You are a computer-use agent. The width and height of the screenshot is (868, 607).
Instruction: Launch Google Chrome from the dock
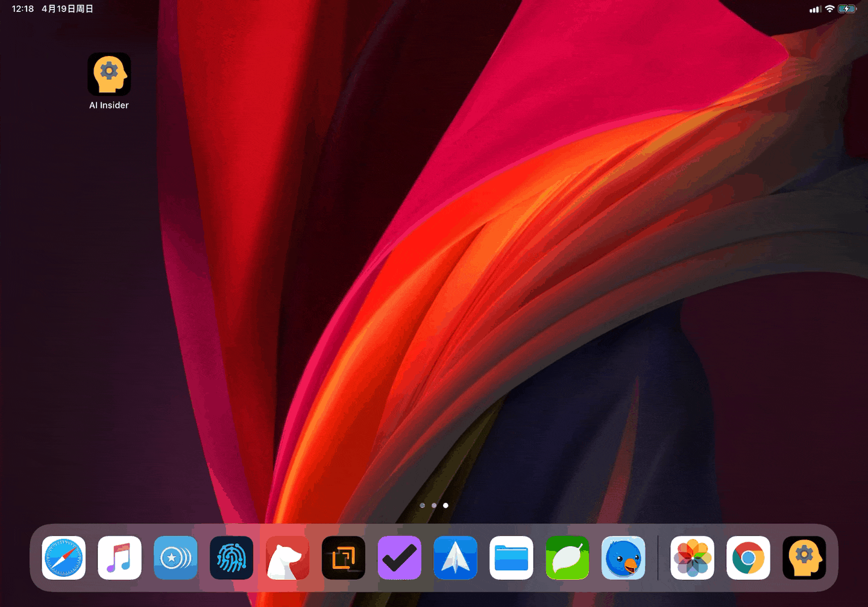tap(748, 558)
